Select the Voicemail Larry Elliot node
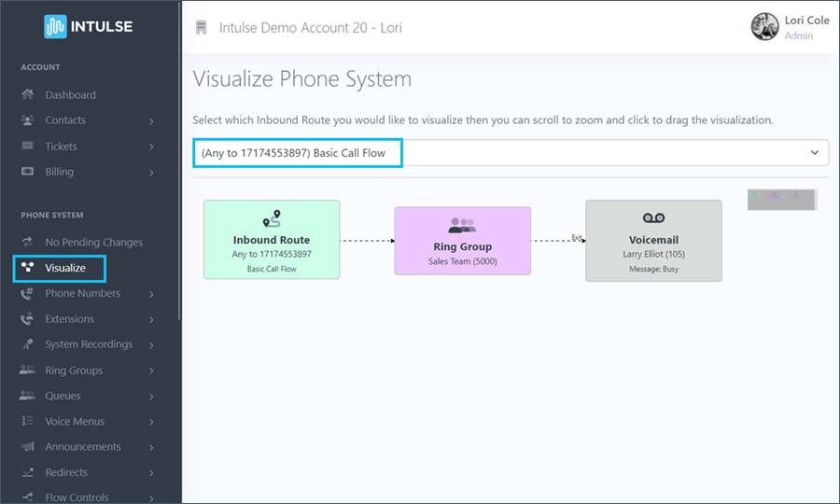Screen dimensions: 840x504 (x=653, y=241)
